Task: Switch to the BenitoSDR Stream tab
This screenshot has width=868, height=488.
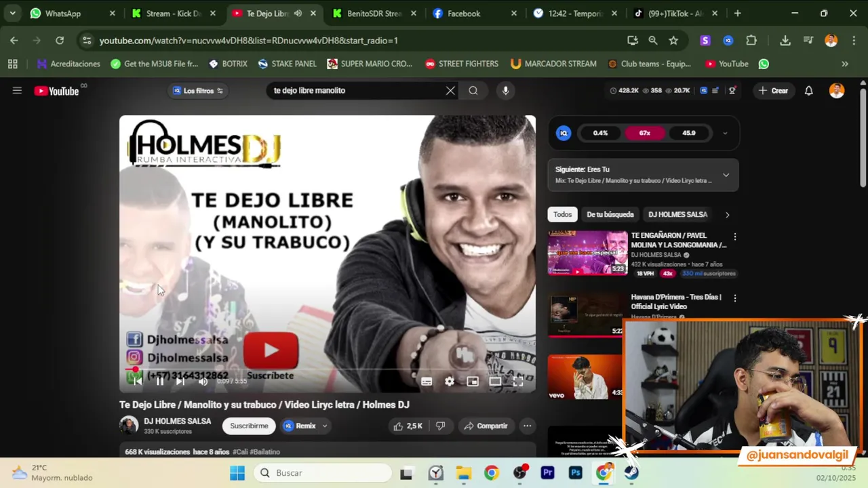Action: pyautogui.click(x=374, y=14)
